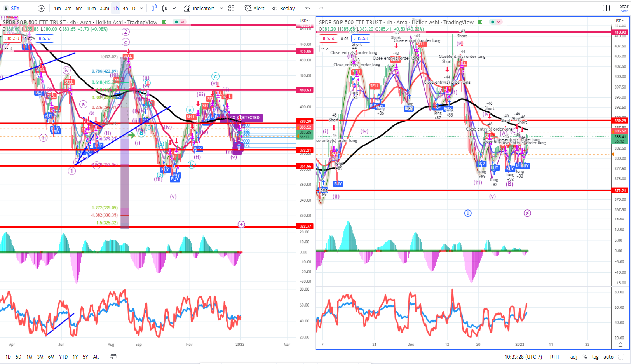
Task: Click the undo arrow icon
Action: tap(308, 8)
